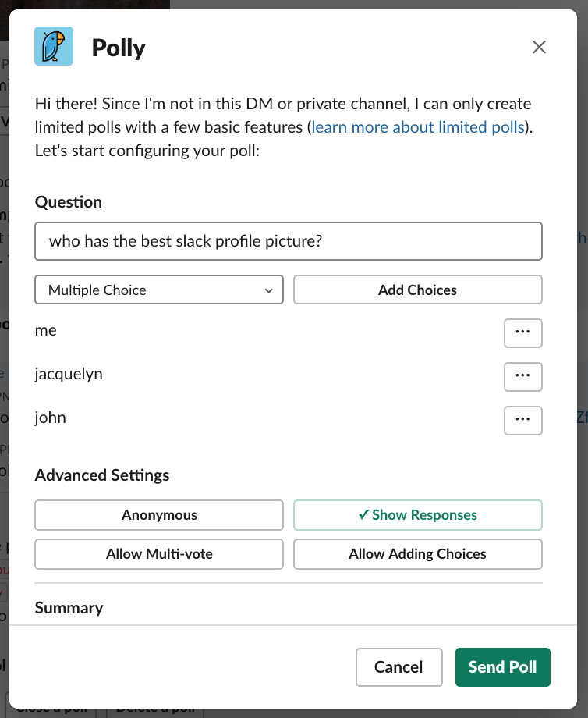Click the Summary heading
Image resolution: width=588 pixels, height=718 pixels.
tap(69, 608)
